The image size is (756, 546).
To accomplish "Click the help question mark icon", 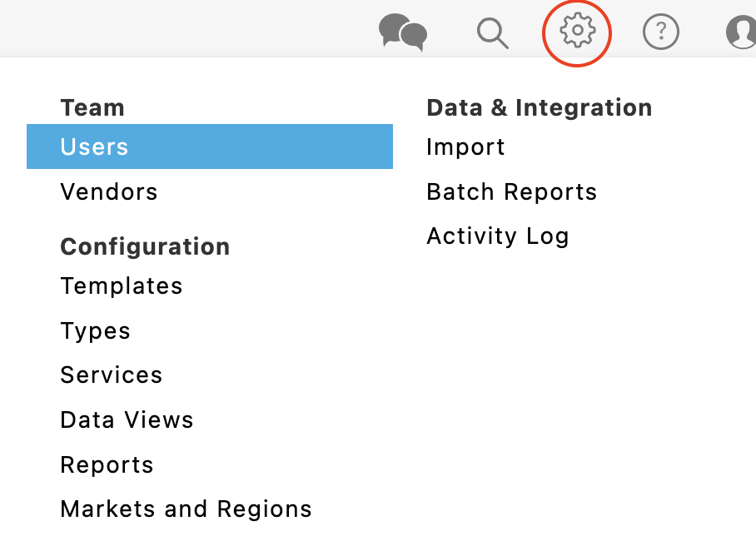I will tap(661, 32).
